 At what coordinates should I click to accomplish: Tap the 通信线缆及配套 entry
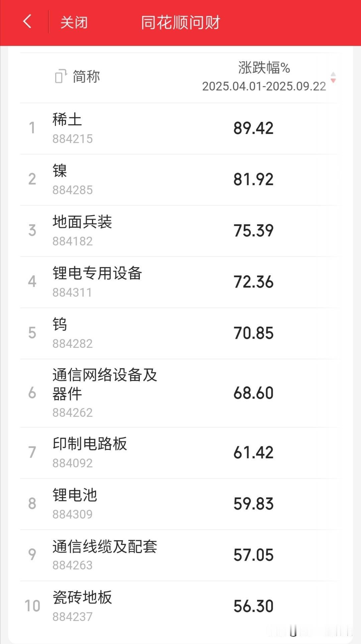point(180,555)
